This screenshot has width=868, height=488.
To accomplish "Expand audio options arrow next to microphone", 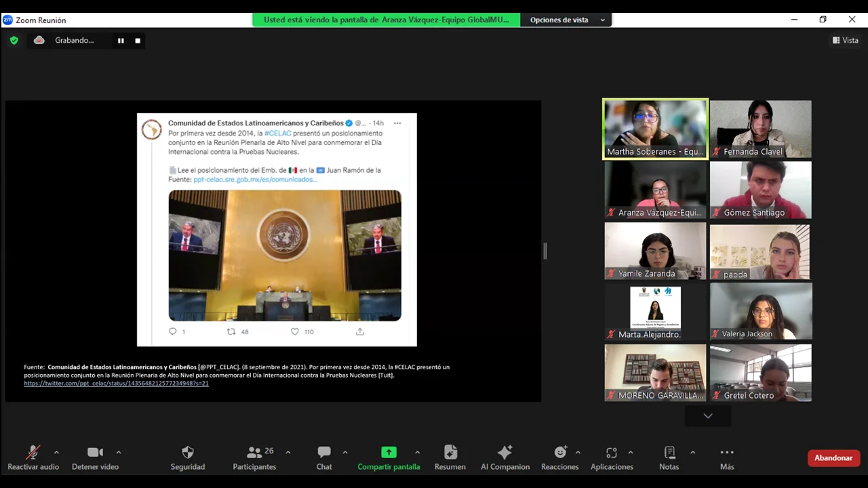I will tap(56, 452).
